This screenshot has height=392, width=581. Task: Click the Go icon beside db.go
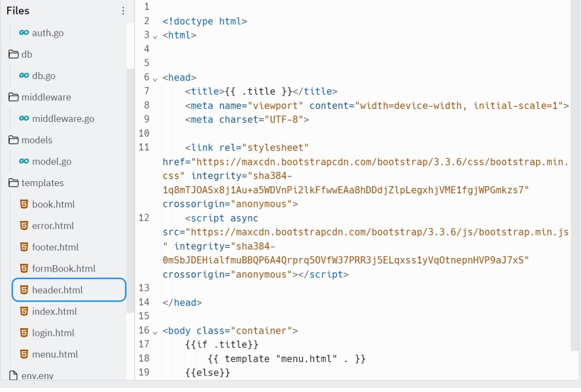click(24, 76)
